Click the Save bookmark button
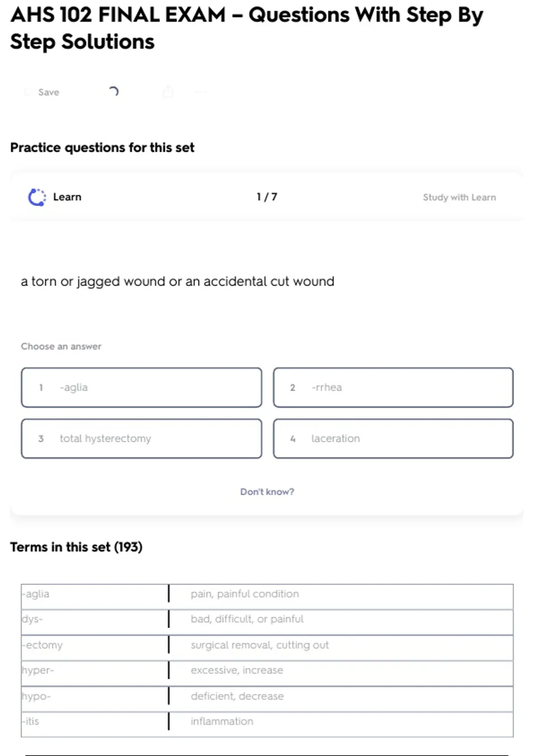The width and height of the screenshot is (534, 756). tap(42, 92)
